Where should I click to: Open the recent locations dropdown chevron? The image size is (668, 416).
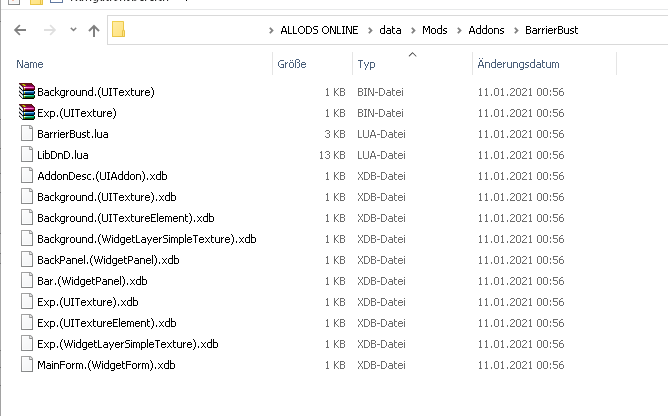point(71,31)
